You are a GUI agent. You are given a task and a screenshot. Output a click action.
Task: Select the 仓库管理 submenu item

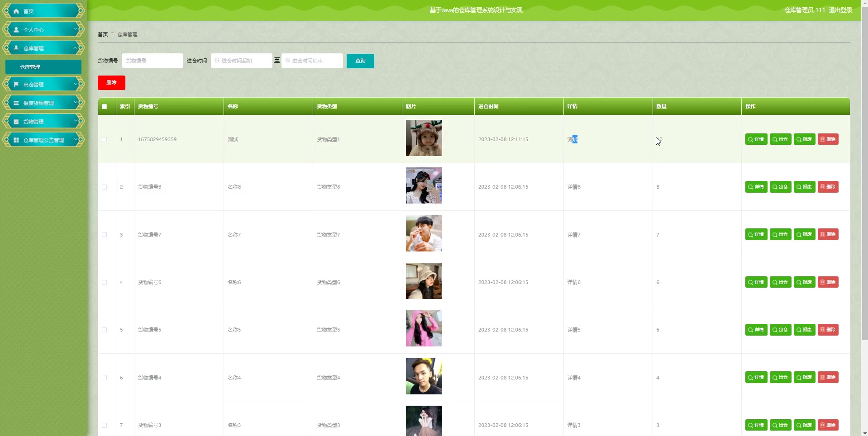click(43, 67)
